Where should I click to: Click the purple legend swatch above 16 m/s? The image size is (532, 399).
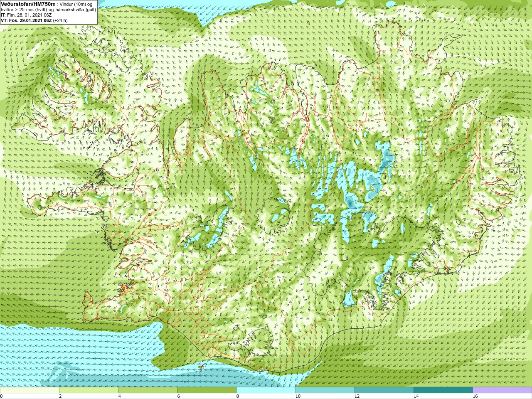pos(502,390)
